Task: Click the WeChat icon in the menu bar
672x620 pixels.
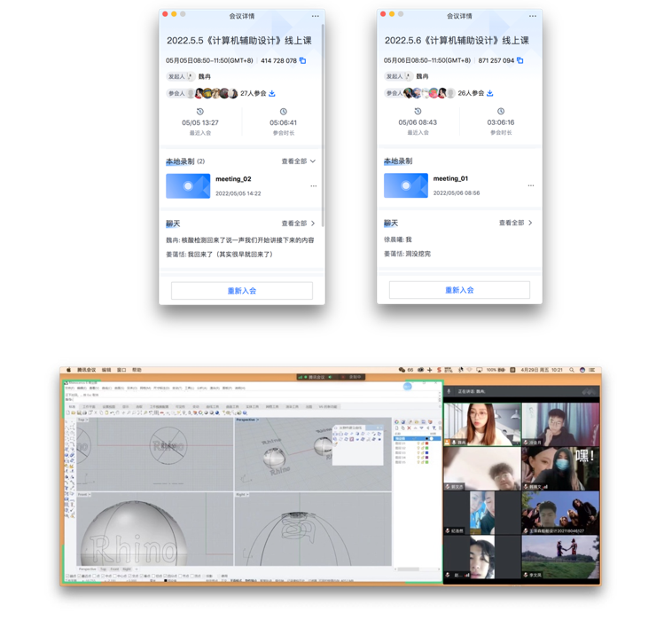Action: [402, 370]
